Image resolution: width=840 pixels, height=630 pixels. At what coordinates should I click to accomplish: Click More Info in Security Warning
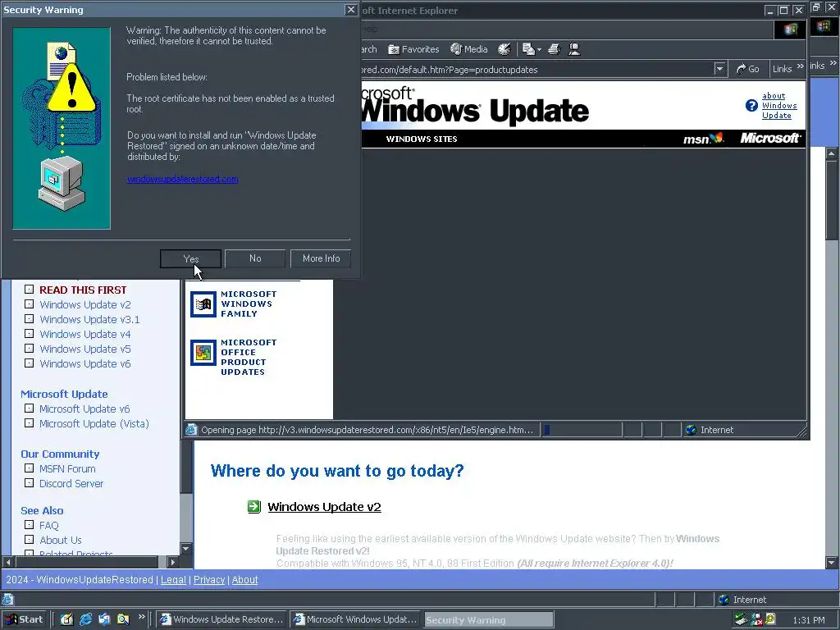[321, 258]
